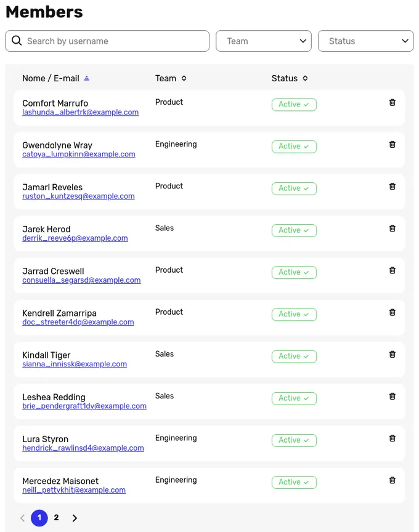Open email link lashunda_albertrk@example.com
This screenshot has width=419, height=532.
[x=81, y=112]
